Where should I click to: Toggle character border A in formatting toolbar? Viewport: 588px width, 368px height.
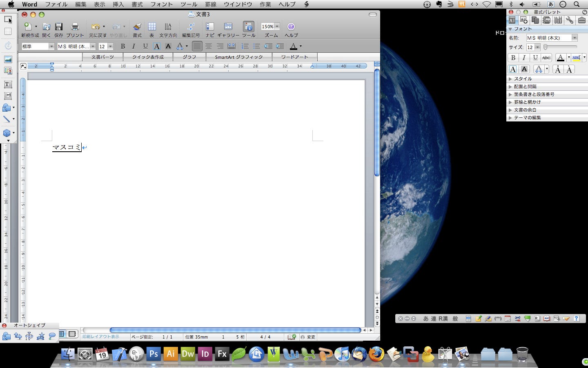coord(156,46)
